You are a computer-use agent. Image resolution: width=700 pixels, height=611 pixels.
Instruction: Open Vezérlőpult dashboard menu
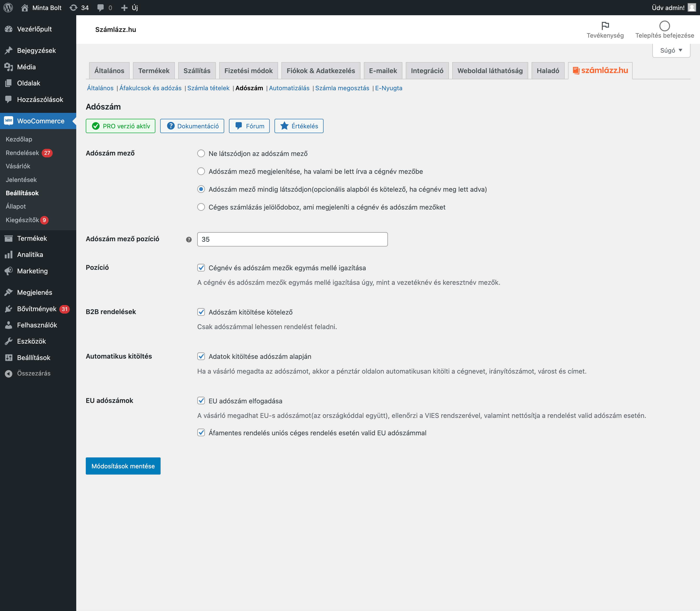pos(38,29)
